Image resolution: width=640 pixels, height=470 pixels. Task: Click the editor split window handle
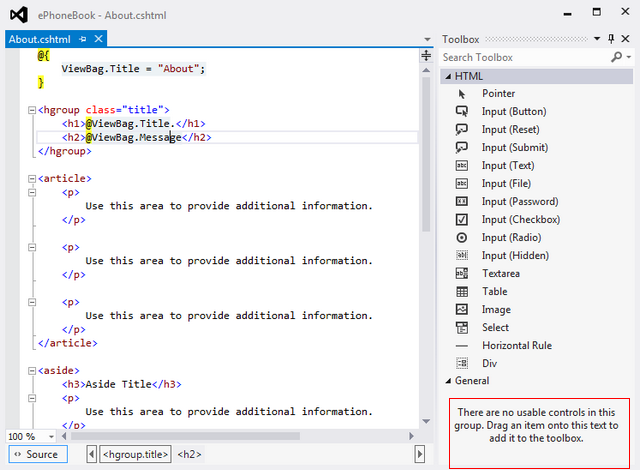coord(426,55)
